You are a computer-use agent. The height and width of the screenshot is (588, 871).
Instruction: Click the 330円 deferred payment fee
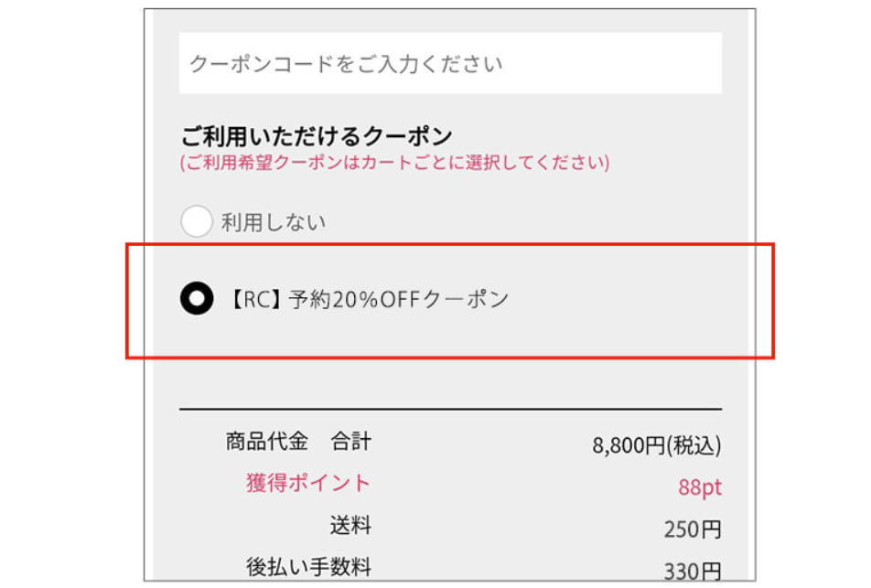693,572
